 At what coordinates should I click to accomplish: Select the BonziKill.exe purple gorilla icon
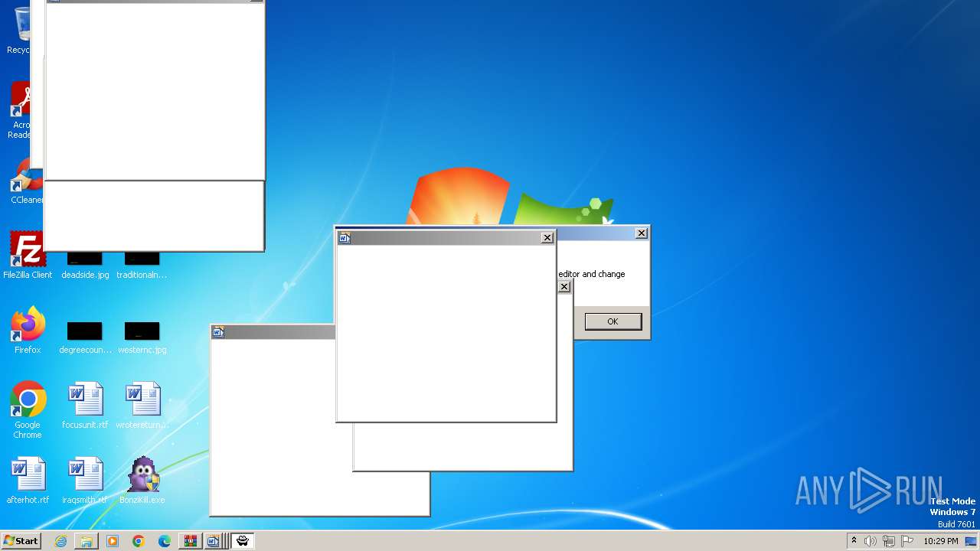point(142,481)
